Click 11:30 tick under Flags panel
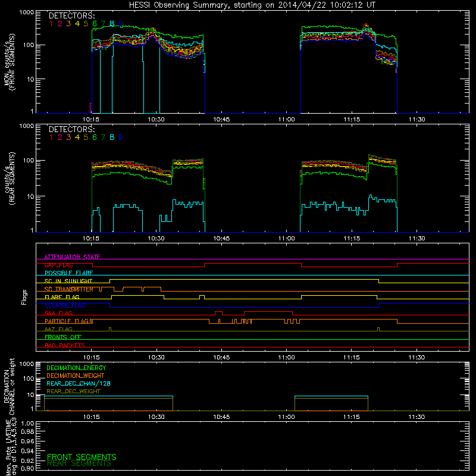 (x=417, y=358)
